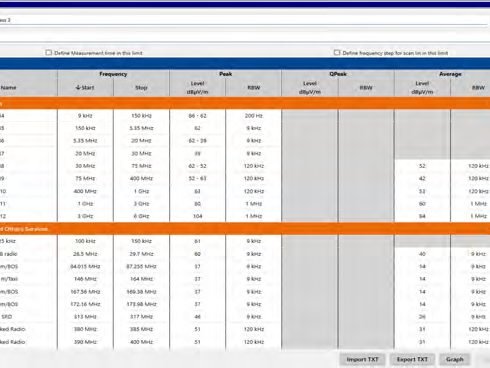Select the Average level cell '84'

coord(422,216)
